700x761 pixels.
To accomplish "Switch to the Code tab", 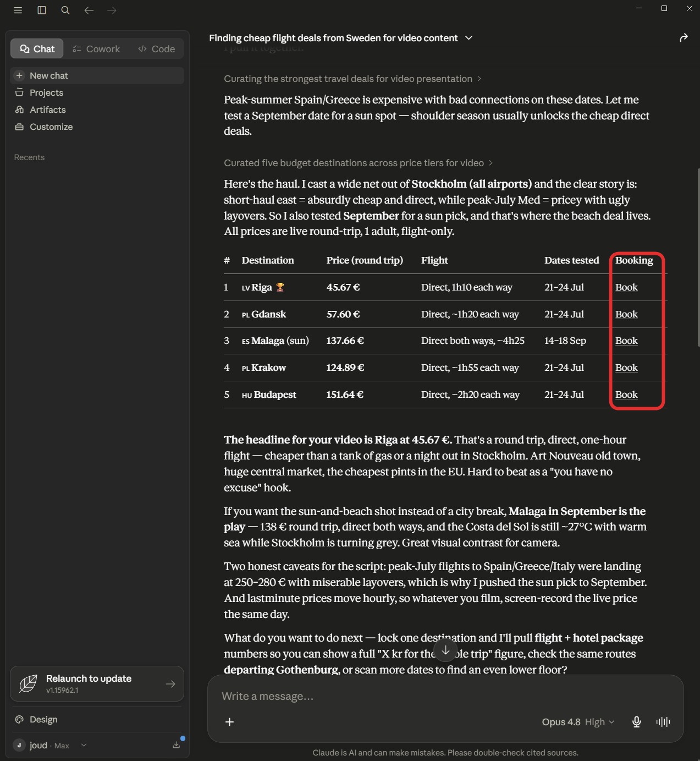I will pyautogui.click(x=157, y=49).
